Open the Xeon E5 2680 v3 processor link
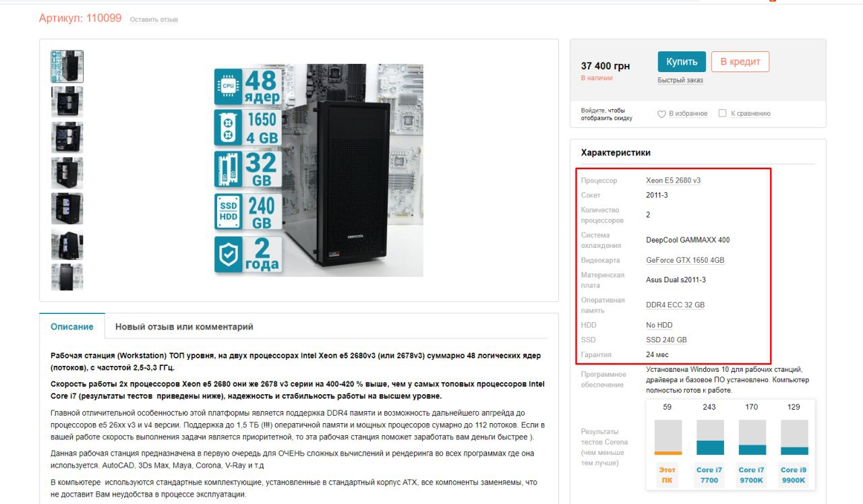This screenshot has width=863, height=504. pos(673,181)
